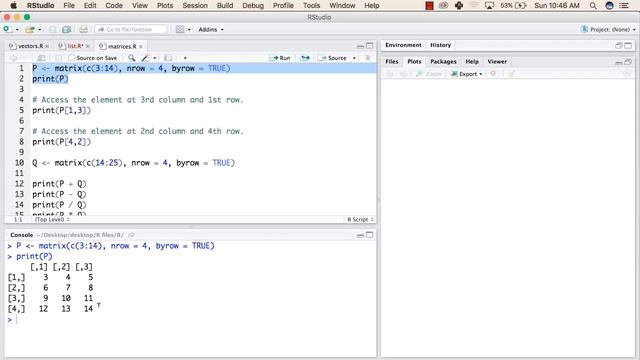Switch to the list.R tab
Viewport: 640px width, 360px height.
coord(76,46)
